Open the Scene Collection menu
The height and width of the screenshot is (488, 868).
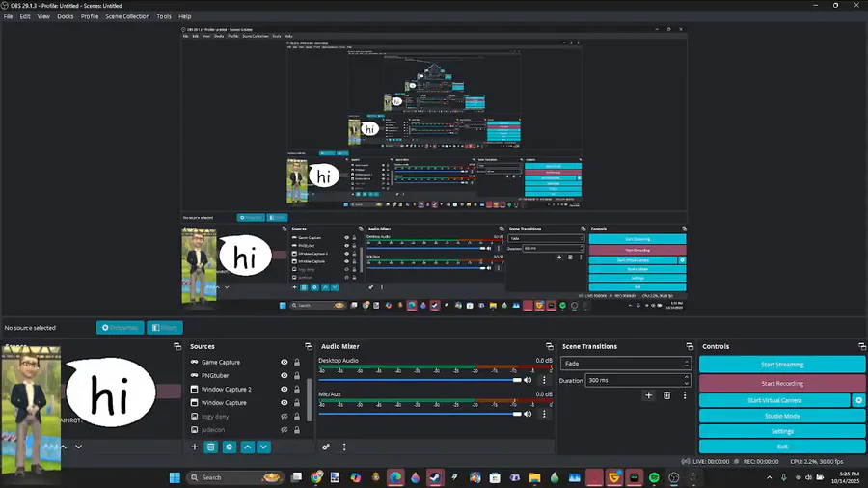(127, 16)
